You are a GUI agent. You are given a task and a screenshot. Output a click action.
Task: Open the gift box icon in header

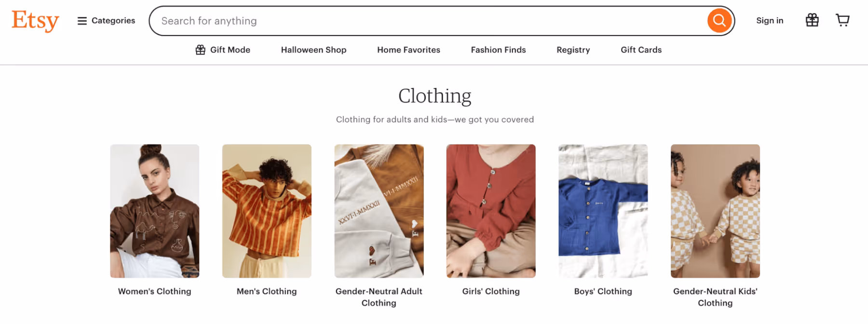pyautogui.click(x=812, y=20)
